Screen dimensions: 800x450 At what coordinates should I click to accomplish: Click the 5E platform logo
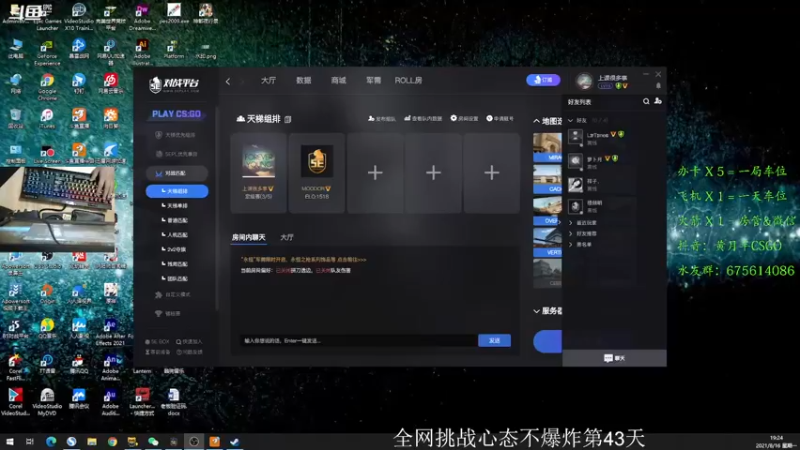(174, 84)
